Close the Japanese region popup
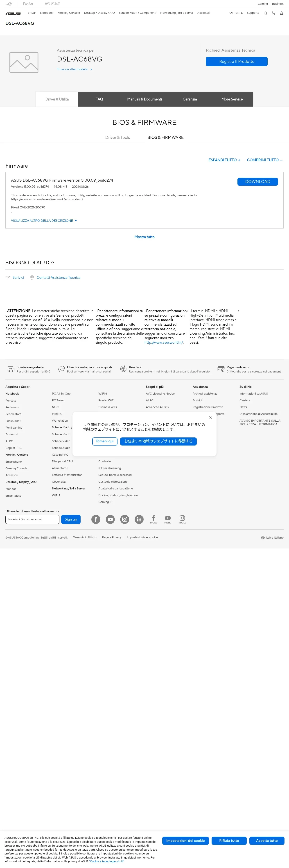Image resolution: width=289 pixels, height=868 pixels. [x=211, y=418]
